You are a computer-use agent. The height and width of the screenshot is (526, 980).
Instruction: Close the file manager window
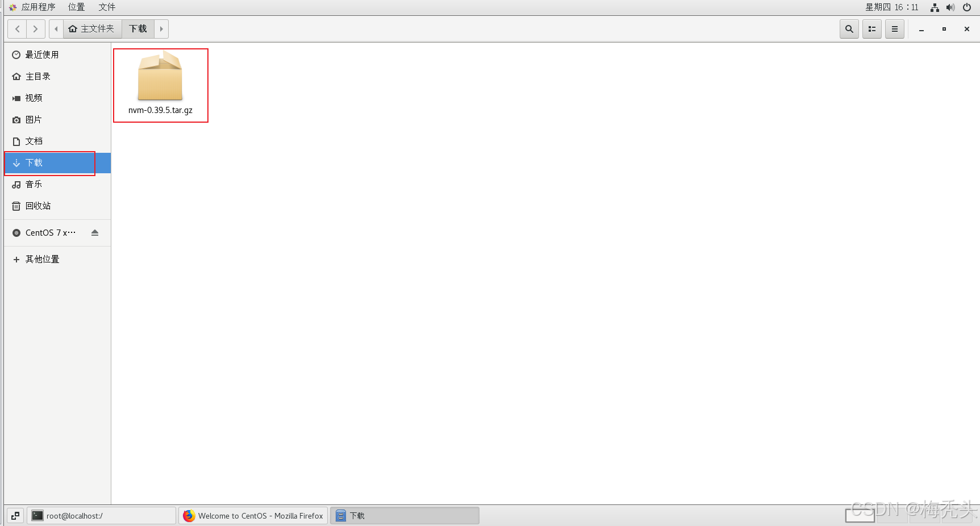click(x=967, y=29)
